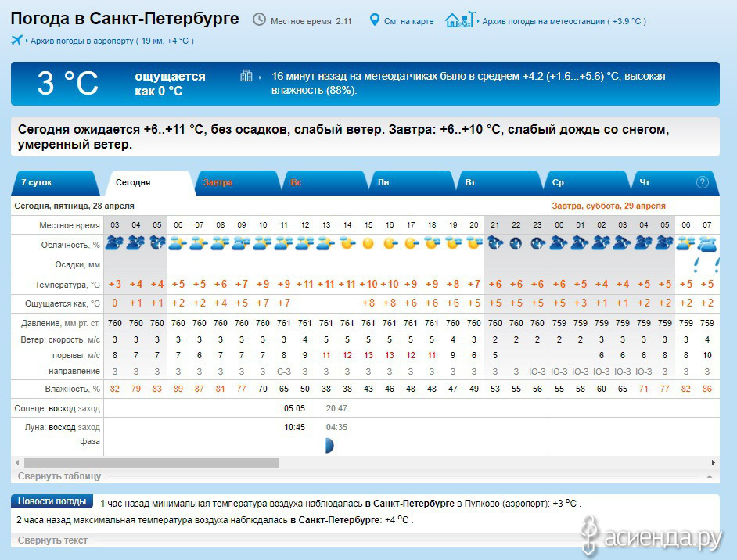Screen dimensions: 737x560
Task: Switch to the 7 суток tab
Action: [56, 182]
